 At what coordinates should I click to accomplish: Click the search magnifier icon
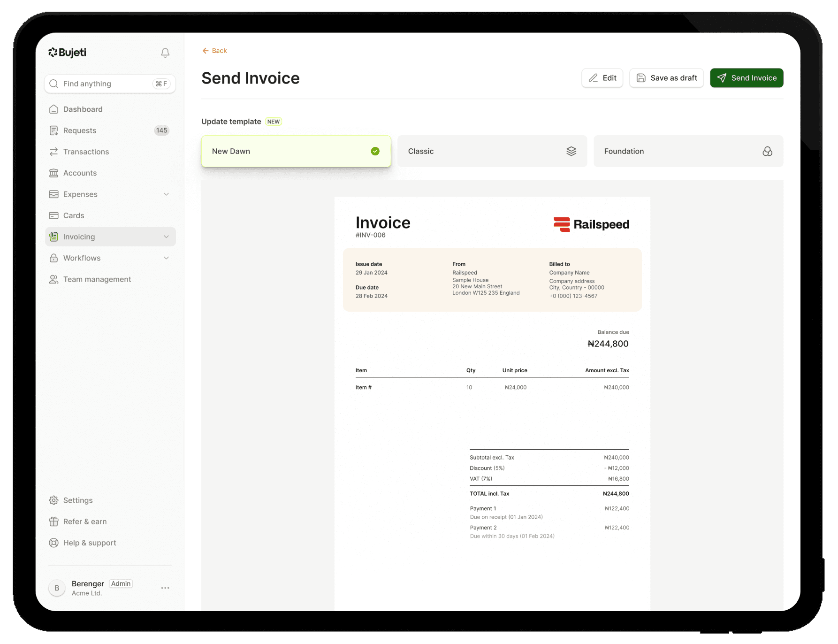[x=54, y=84]
